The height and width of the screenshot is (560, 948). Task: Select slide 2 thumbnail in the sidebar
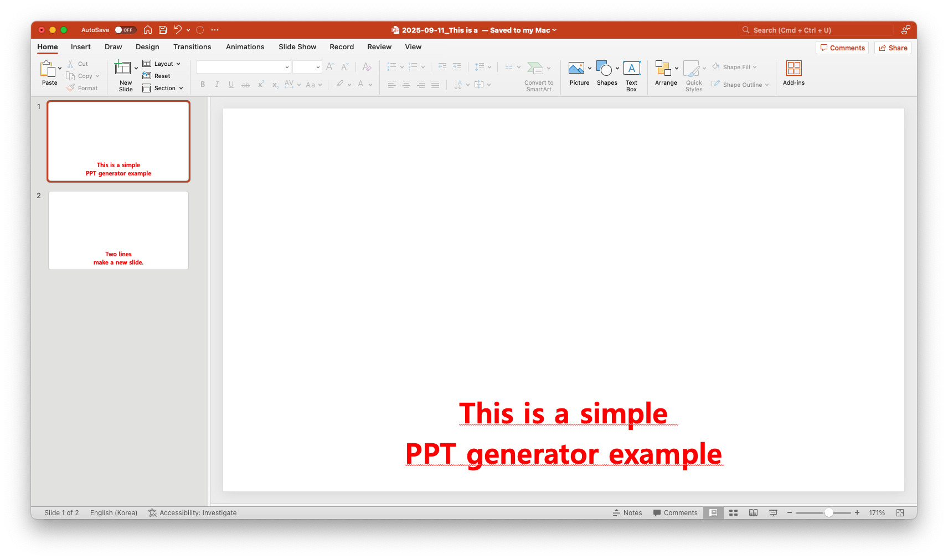pyautogui.click(x=118, y=230)
